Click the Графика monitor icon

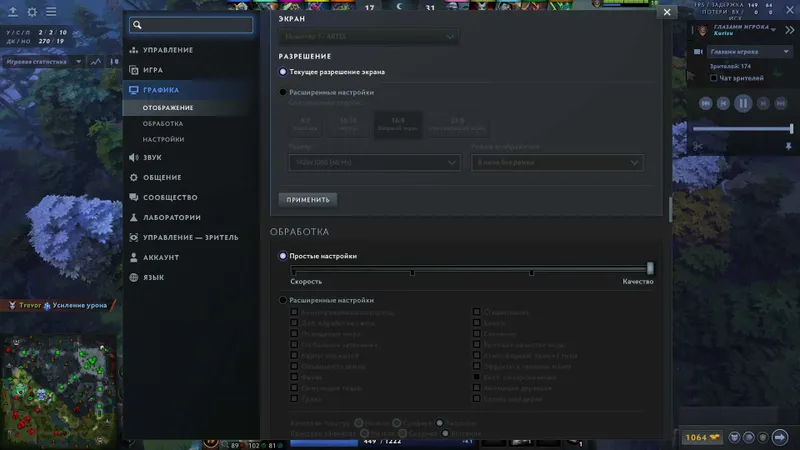pyautogui.click(x=134, y=90)
